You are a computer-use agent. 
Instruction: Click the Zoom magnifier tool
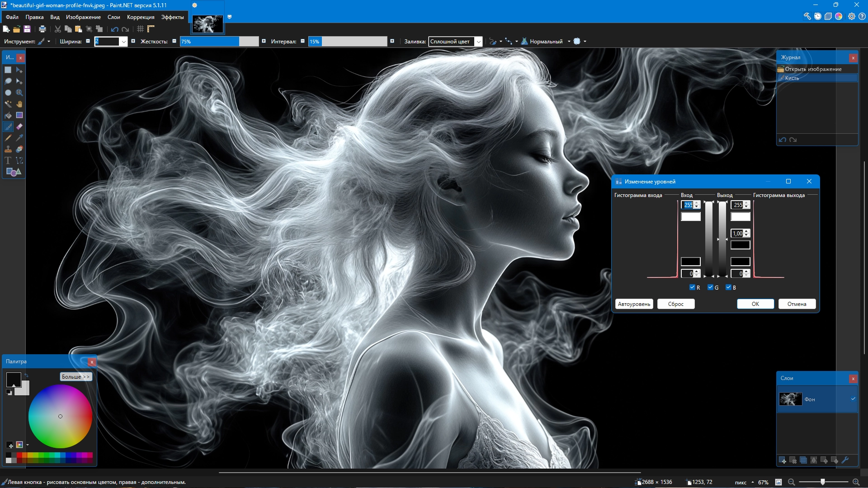tap(19, 93)
